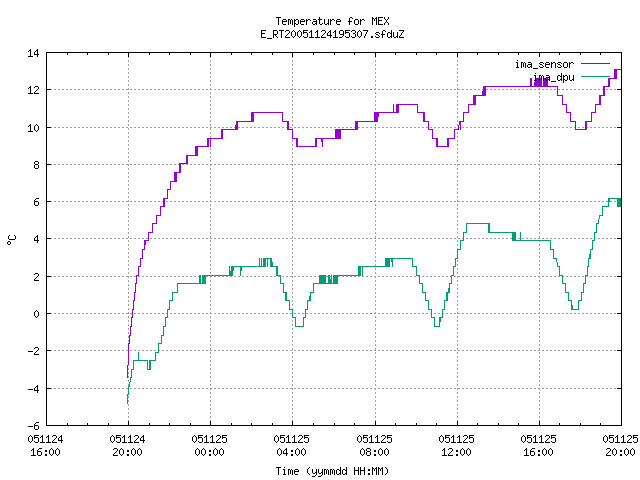The image size is (640, 480).
Task: Click the green ima_dpu legend line sample
Action: [595, 76]
